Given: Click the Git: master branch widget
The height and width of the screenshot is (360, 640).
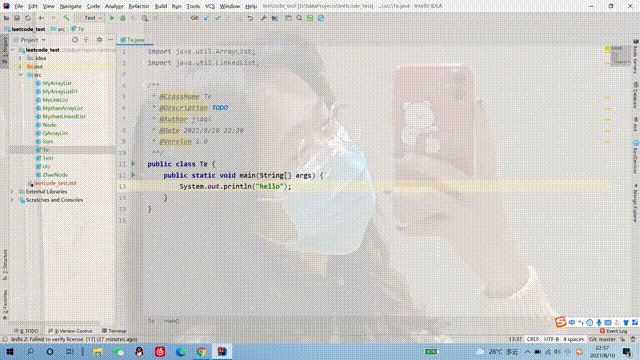Looking at the screenshot, I should tap(602, 339).
